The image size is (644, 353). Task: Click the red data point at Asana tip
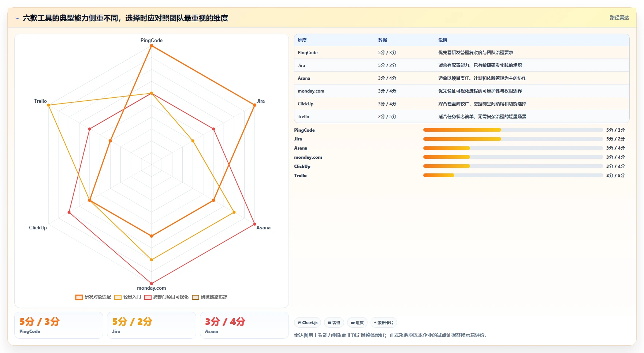pos(255,224)
